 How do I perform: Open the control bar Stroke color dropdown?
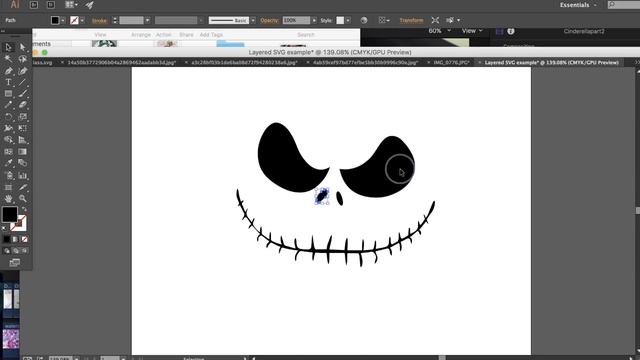pyautogui.click(x=82, y=20)
